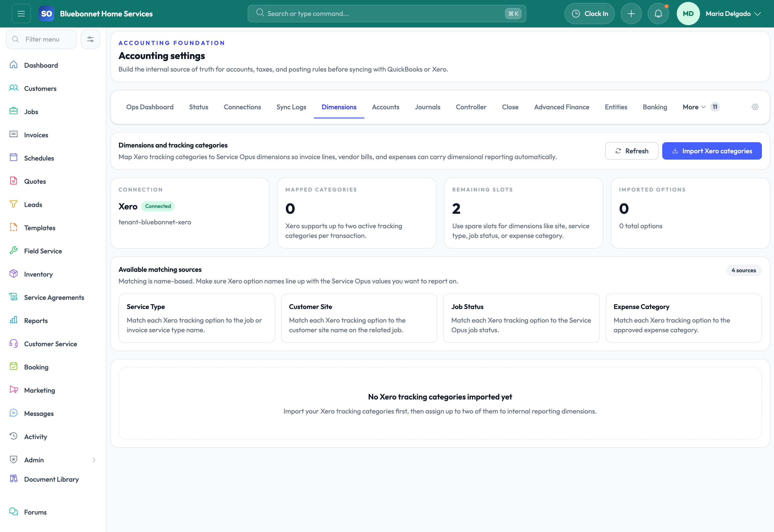Click the Bluebonnet Home Services title
This screenshot has width=774, height=532.
tap(106, 14)
